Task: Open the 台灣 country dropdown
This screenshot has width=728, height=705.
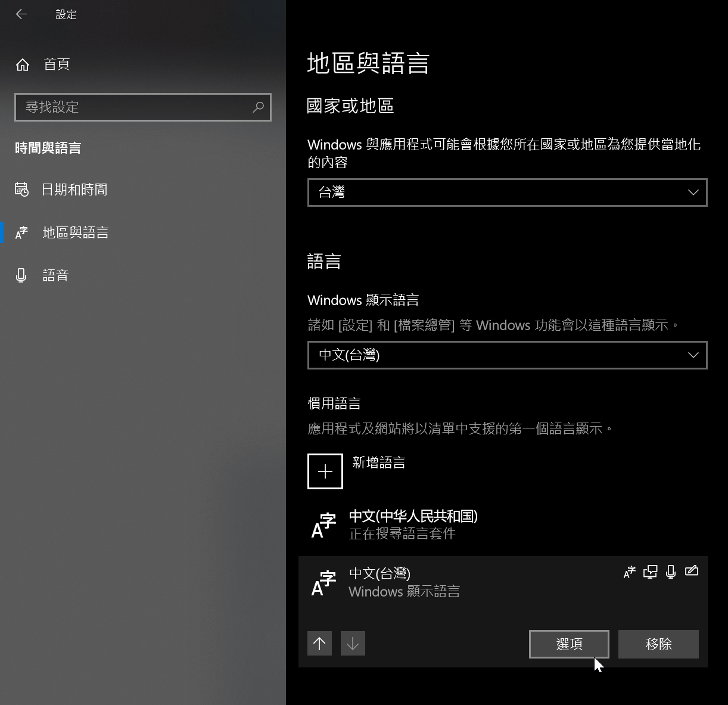Action: 508,192
